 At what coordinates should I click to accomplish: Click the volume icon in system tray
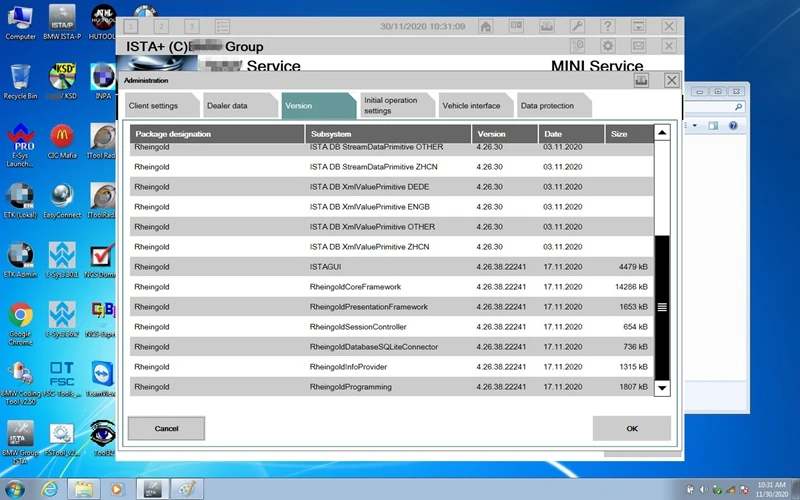coord(704,490)
